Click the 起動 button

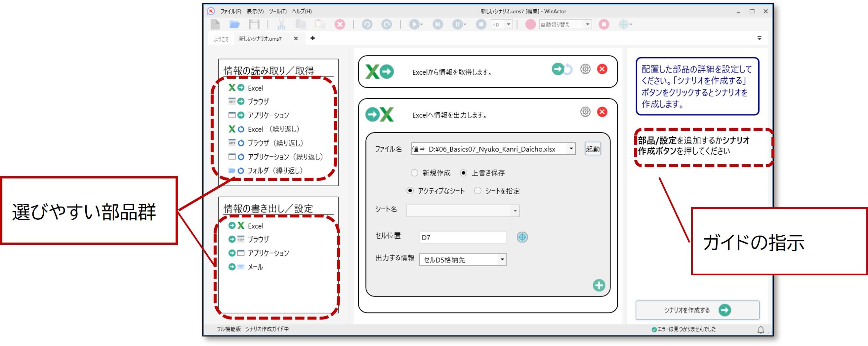(x=593, y=149)
